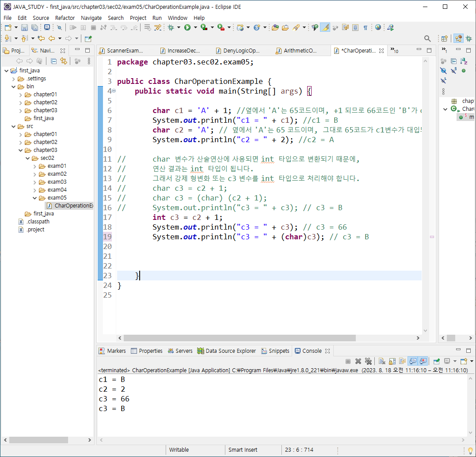This screenshot has height=457, width=476.
Task: Collapse the first_java project node
Action: pyautogui.click(x=6, y=71)
